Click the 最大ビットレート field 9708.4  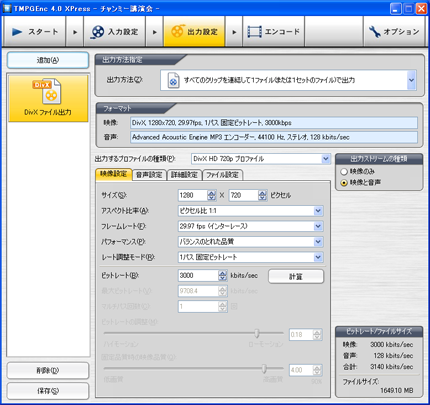(x=198, y=291)
